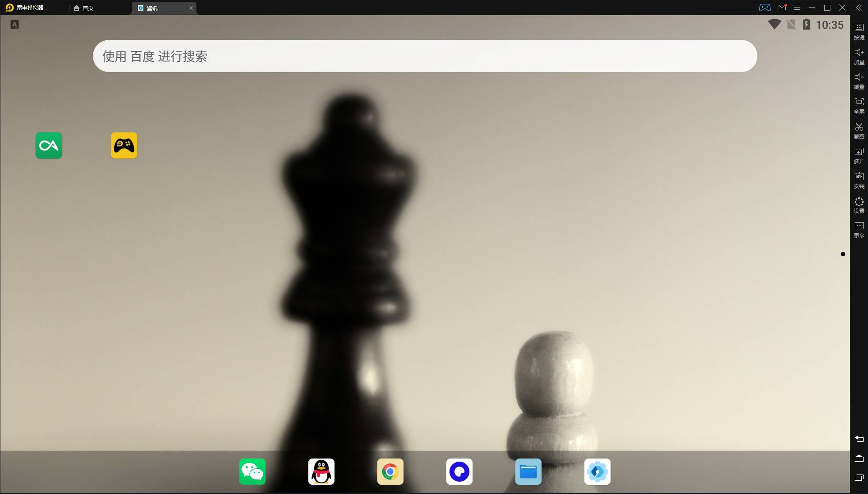Click the Baidu search input field
Image resolution: width=868 pixels, height=494 pixels.
[425, 56]
